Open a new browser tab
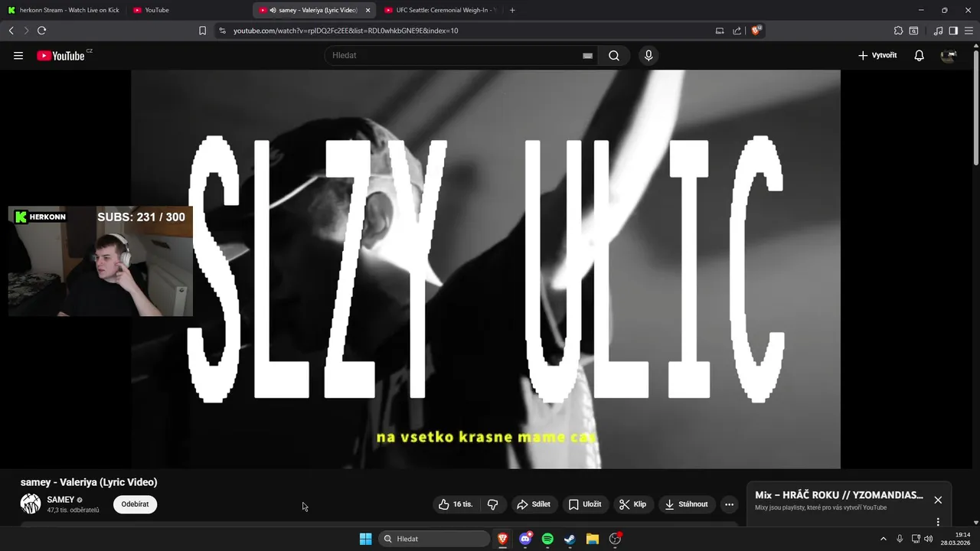This screenshot has width=980, height=551. [512, 10]
